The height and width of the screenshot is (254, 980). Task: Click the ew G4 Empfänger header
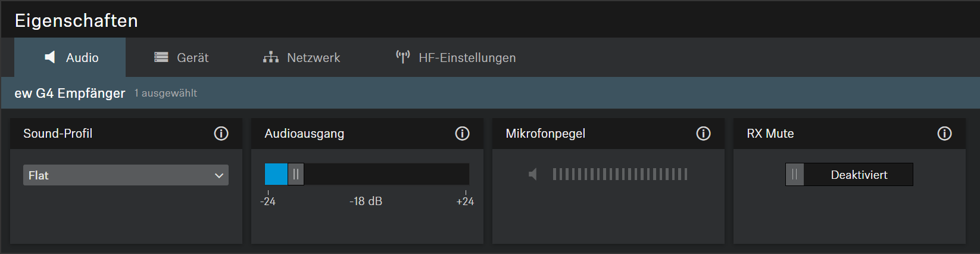70,93
